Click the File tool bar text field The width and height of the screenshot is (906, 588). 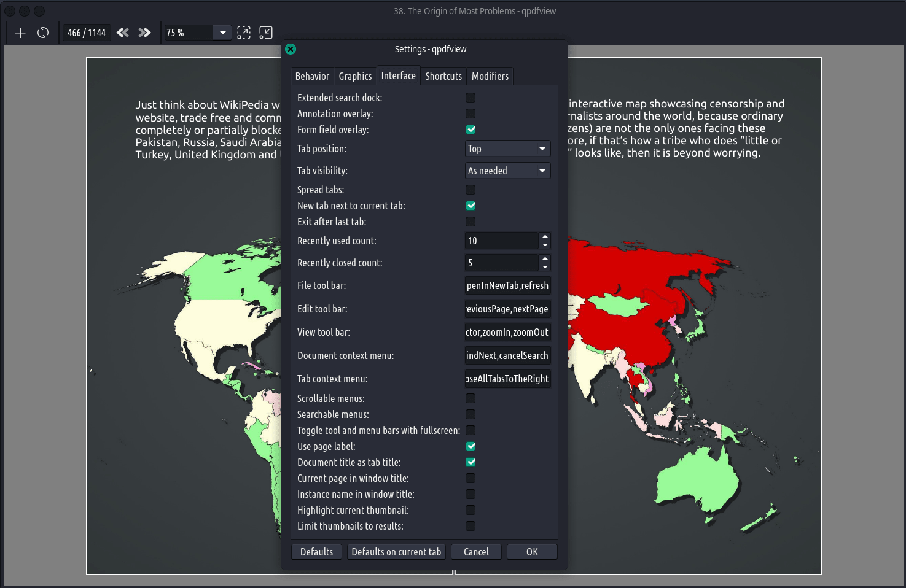tap(507, 285)
